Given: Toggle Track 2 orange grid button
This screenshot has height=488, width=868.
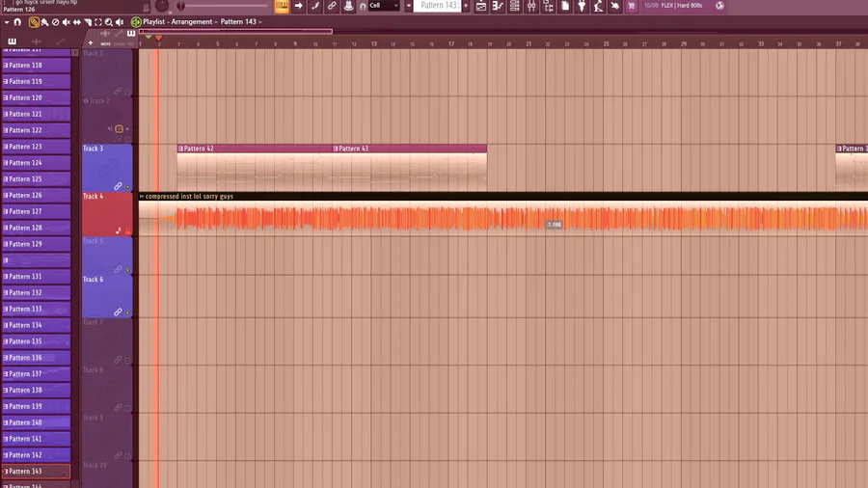Looking at the screenshot, I should [x=119, y=129].
